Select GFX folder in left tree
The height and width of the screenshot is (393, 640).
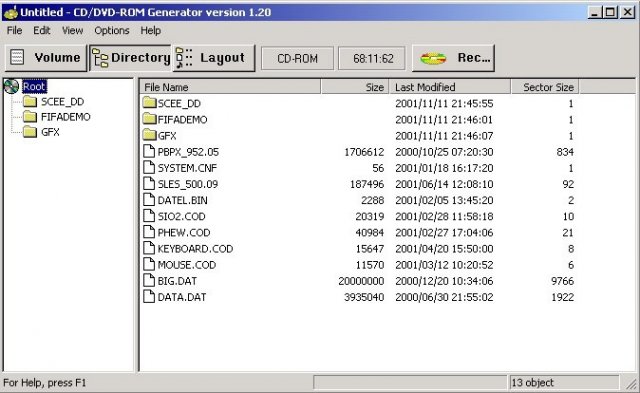coord(50,132)
